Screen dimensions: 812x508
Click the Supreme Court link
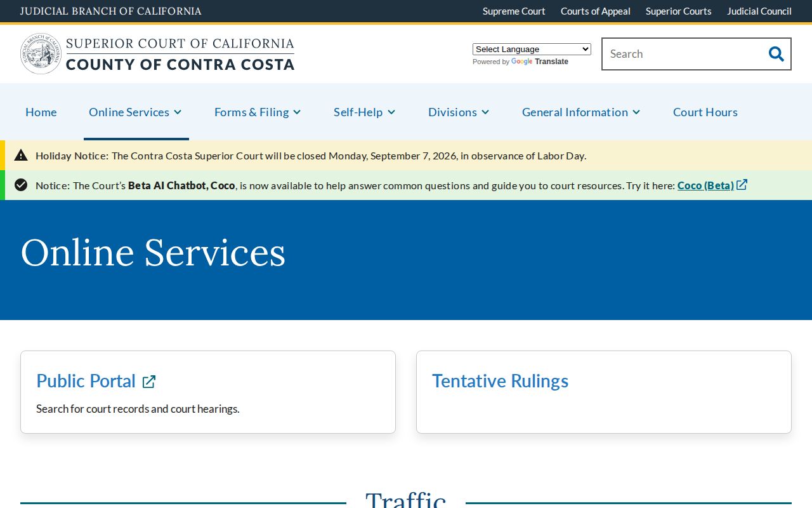[x=514, y=11]
